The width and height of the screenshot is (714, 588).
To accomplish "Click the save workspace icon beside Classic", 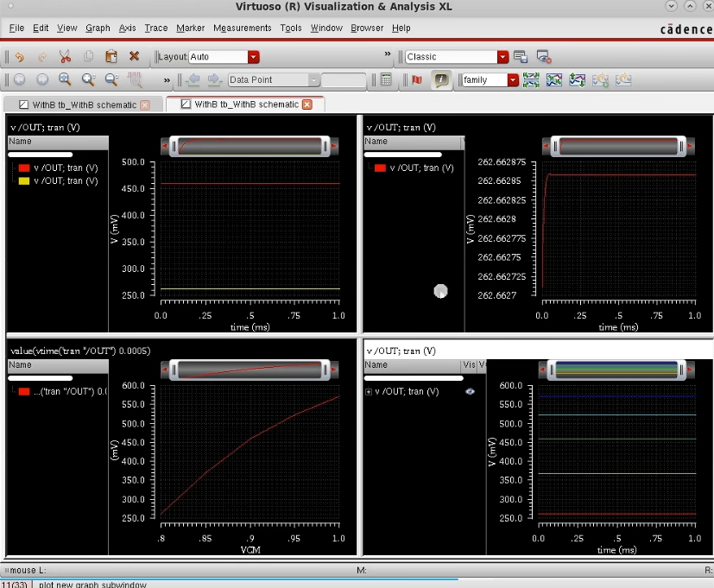I will point(521,57).
